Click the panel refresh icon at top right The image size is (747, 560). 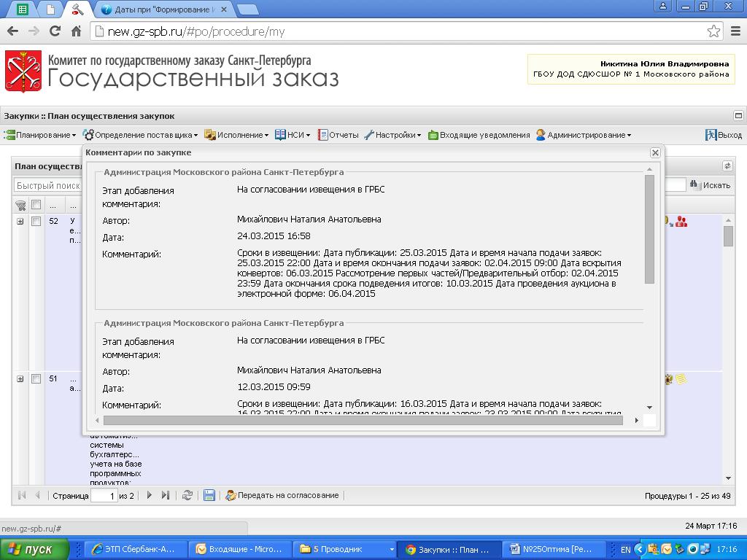point(727,166)
